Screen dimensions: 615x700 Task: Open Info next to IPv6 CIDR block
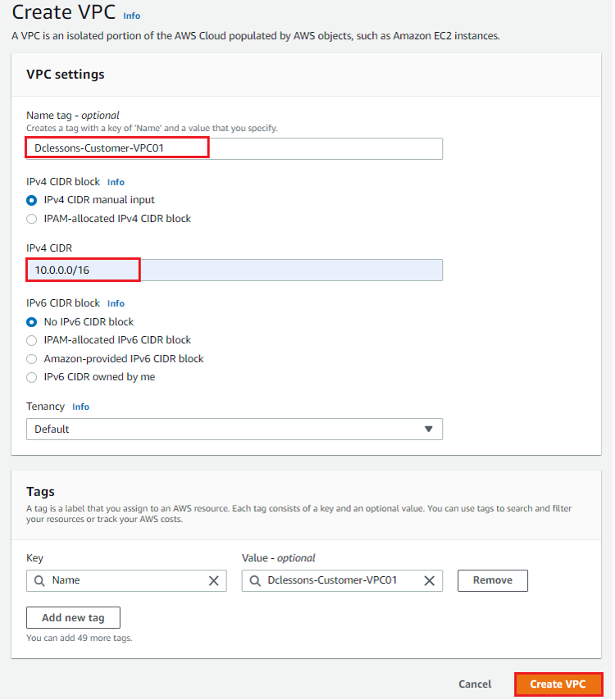coord(116,303)
